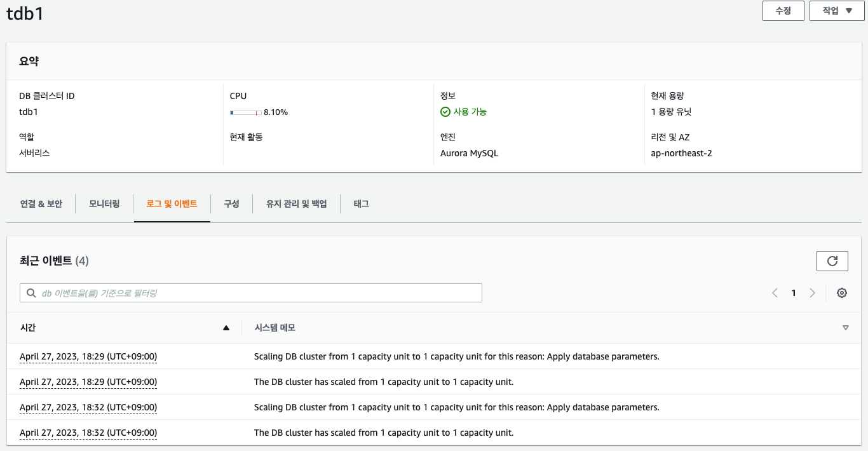Switch to the 태그 tab
This screenshot has width=868, height=451.
361,204
